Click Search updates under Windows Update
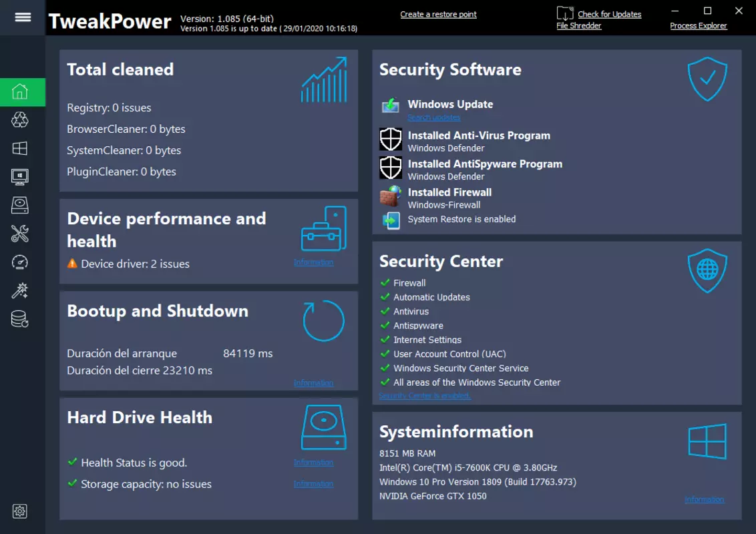The image size is (756, 534). (x=434, y=117)
